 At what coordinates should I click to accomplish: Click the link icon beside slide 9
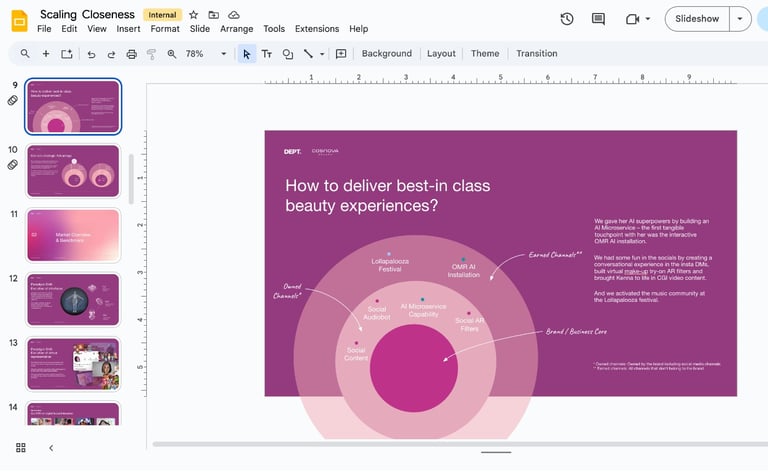(x=13, y=100)
